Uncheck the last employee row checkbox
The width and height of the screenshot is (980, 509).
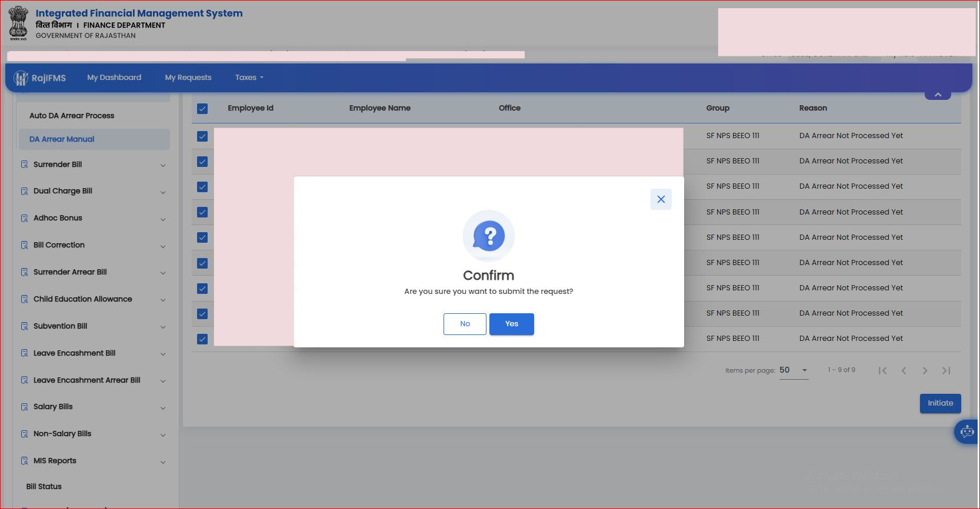point(202,339)
